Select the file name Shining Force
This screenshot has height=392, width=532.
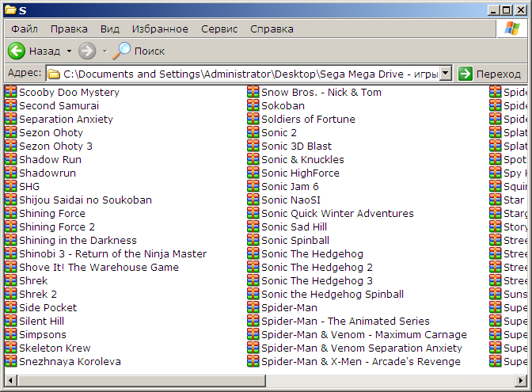52,214
